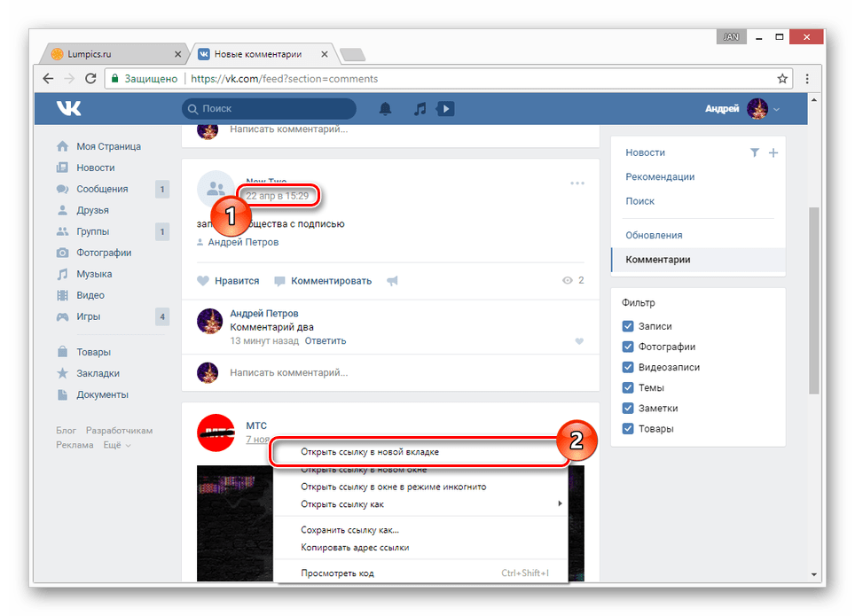Open the news filter funnel icon
This screenshot has height=616, width=855.
(x=755, y=152)
